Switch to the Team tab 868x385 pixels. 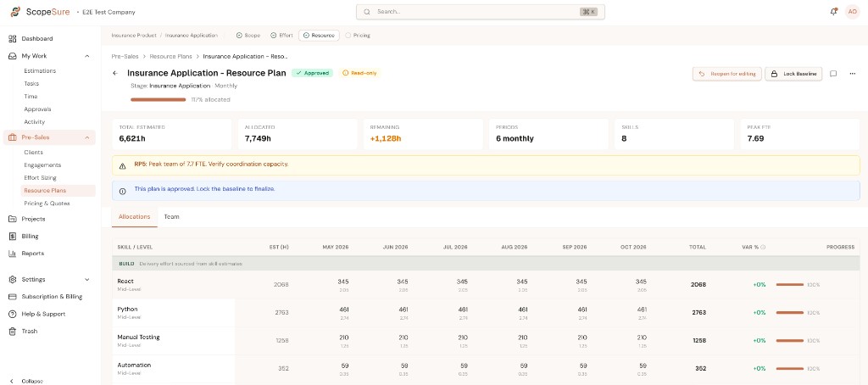171,216
